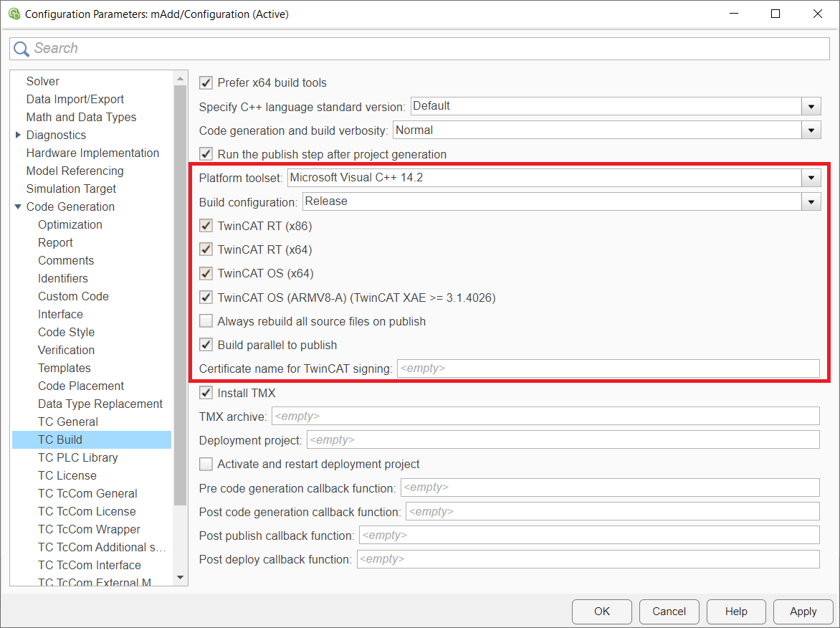Select Diagnostics category
The width and height of the screenshot is (840, 628).
tap(56, 135)
